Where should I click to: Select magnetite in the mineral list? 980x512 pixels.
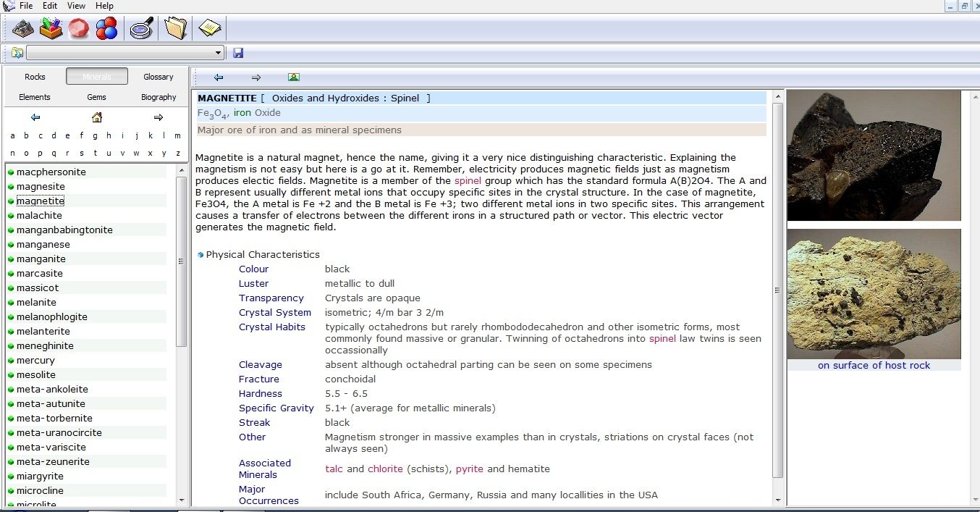tap(41, 201)
